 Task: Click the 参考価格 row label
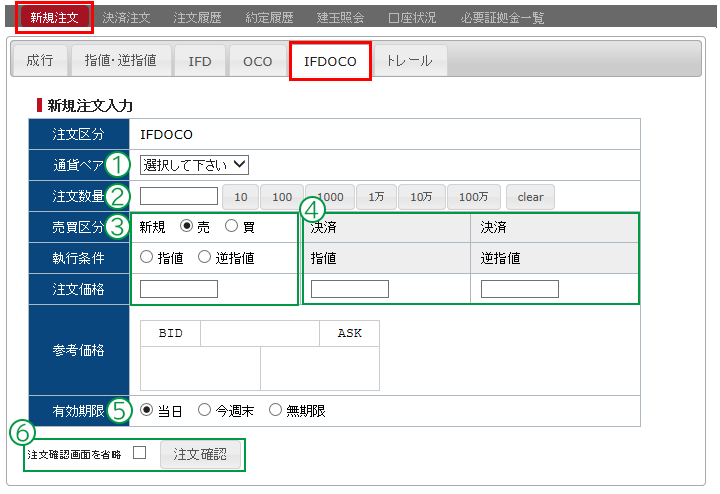pyautogui.click(x=79, y=350)
